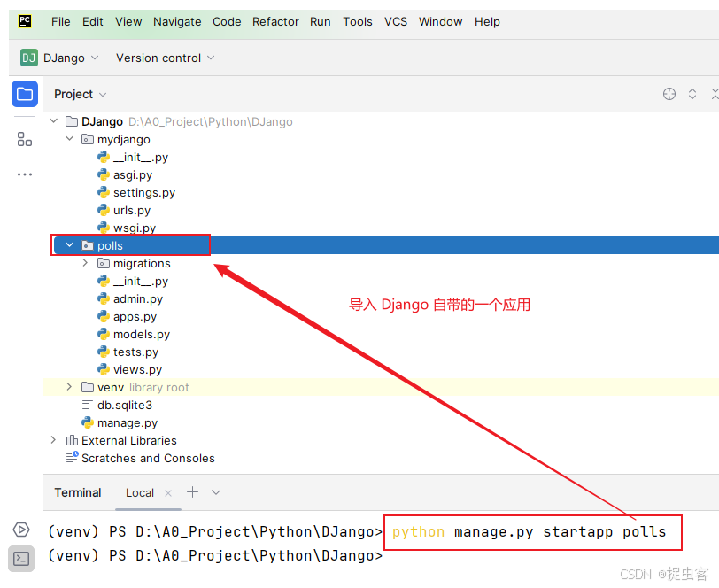
Task: Expand the venv library root folder
Action: pos(69,387)
